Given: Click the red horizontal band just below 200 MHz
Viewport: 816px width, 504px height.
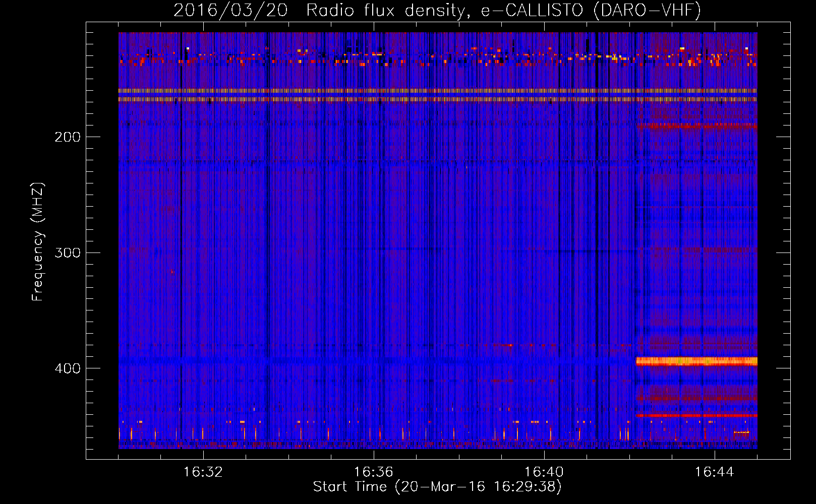Looking at the screenshot, I should click(696, 125).
